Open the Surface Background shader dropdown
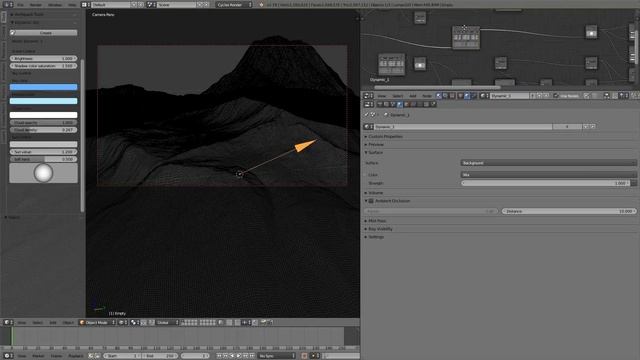Viewport: 640px width, 360px height. [548, 163]
